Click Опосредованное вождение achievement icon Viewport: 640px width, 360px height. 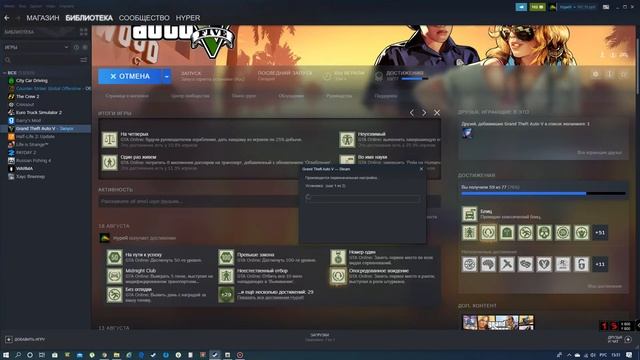(x=338, y=276)
